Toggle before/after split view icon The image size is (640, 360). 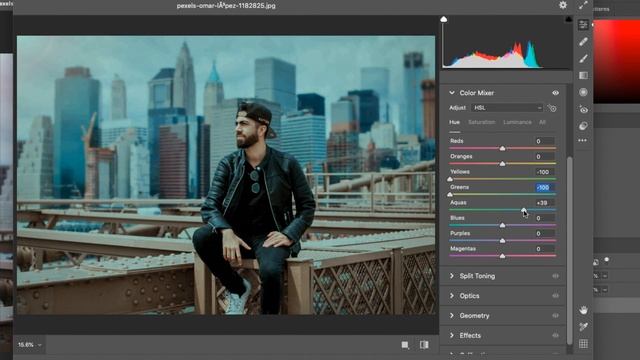coord(424,345)
